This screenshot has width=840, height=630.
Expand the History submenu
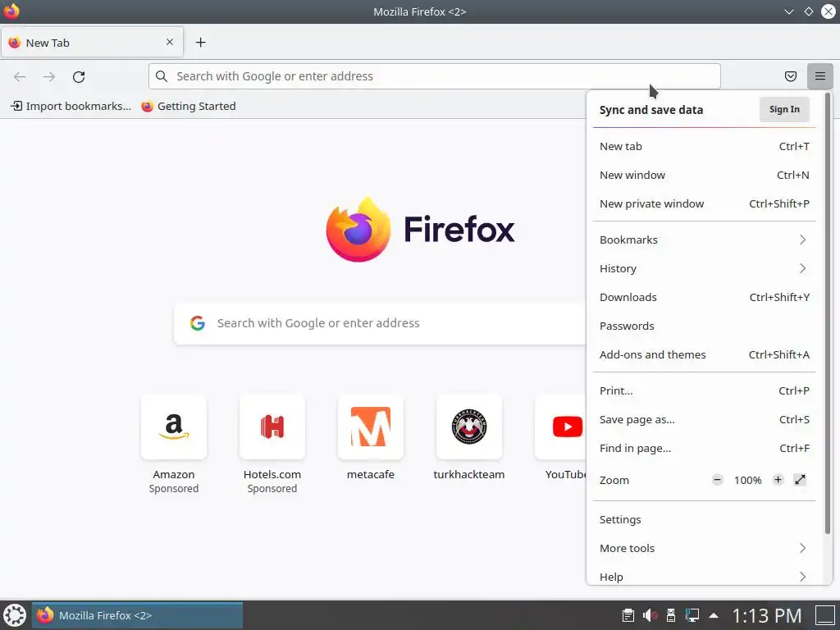(x=704, y=268)
